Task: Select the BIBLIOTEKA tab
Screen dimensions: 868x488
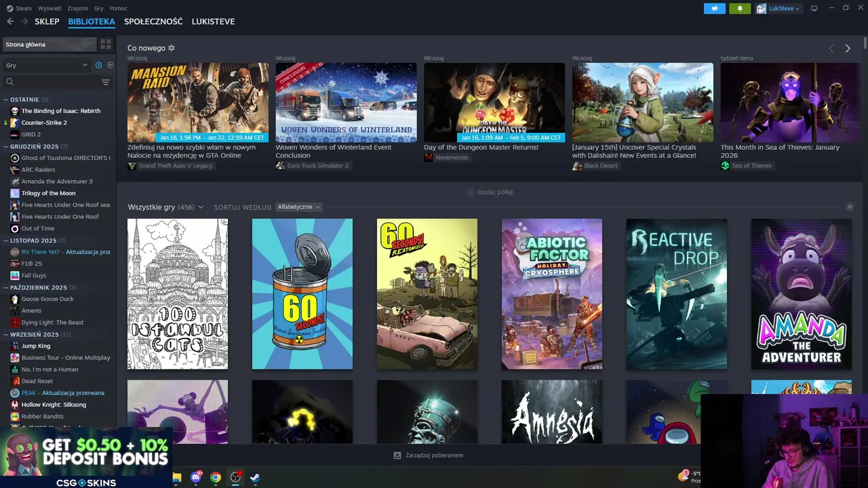Action: pos(92,22)
